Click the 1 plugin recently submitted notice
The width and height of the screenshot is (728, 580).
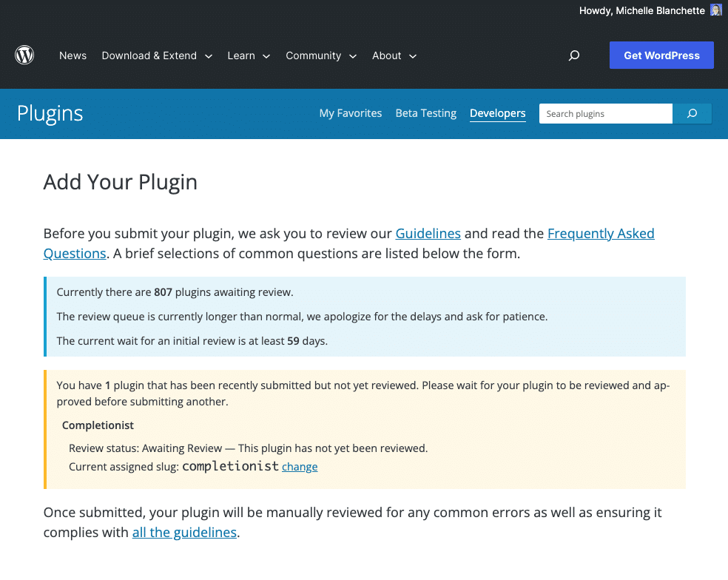pos(363,394)
